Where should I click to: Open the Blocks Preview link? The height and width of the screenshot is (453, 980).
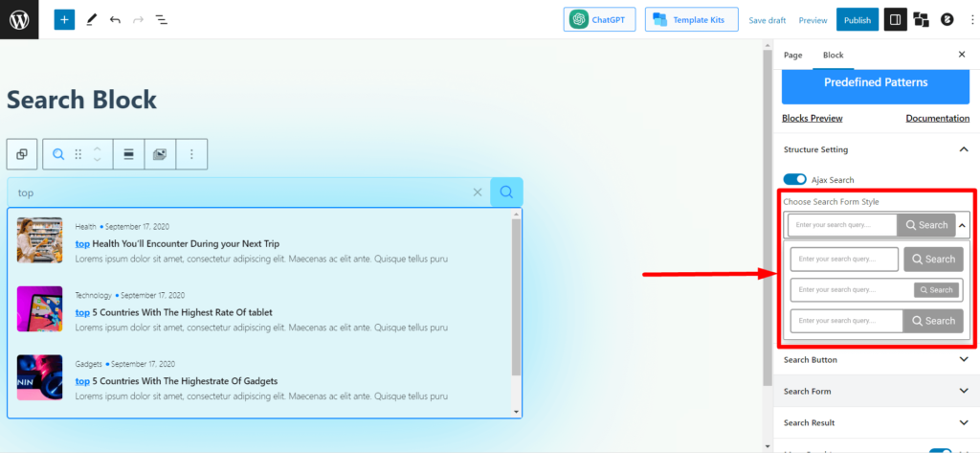coord(812,118)
